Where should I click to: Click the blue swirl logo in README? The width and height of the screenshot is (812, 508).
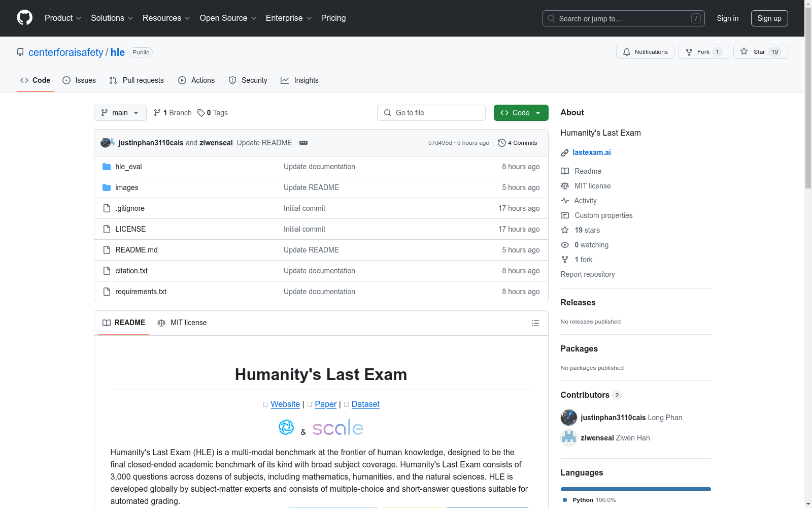(x=286, y=427)
